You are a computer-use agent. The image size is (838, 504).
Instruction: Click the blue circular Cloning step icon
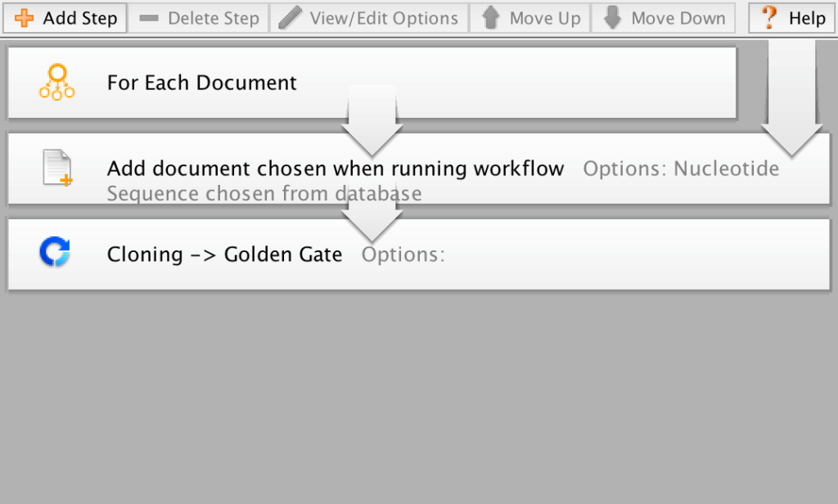(x=54, y=254)
